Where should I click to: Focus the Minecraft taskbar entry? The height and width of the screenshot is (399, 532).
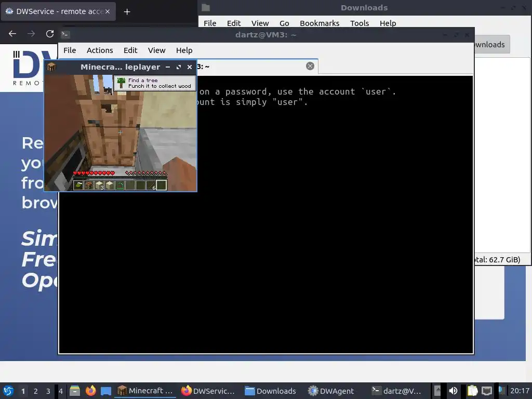[x=145, y=391]
